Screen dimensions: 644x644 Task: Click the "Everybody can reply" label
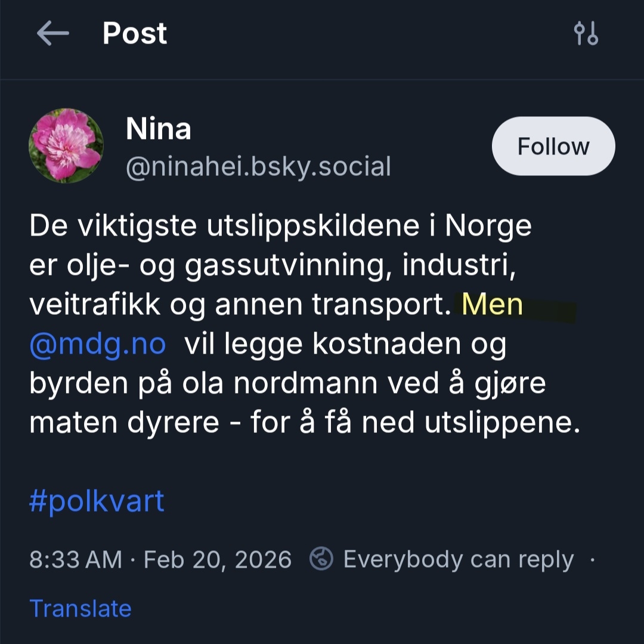click(458, 559)
